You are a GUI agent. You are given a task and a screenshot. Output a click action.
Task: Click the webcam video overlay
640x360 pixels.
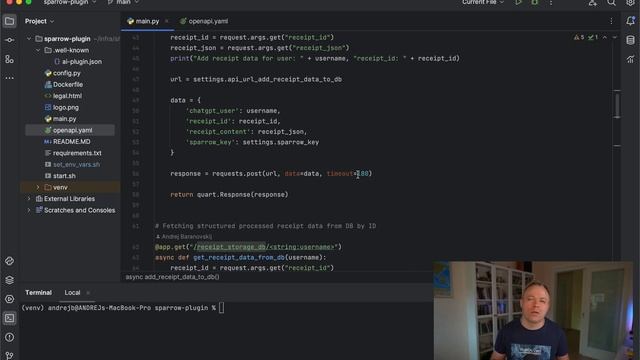(533, 311)
